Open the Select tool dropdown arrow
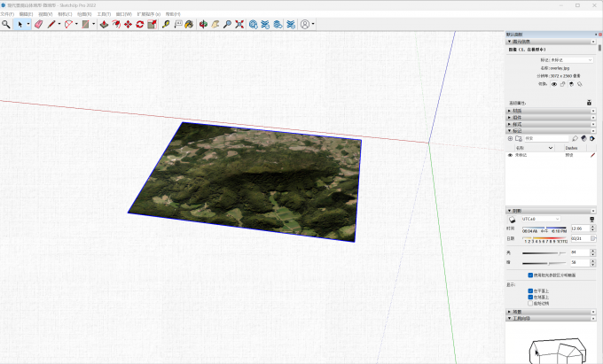This screenshot has height=364, width=603. (28, 24)
